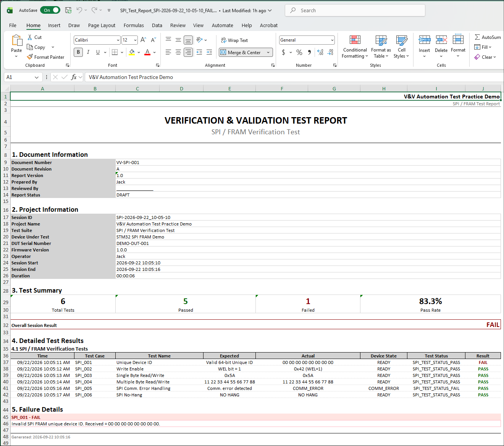504x446 pixels.
Task: Open the font size 12 dropdown
Action: pyautogui.click(x=135, y=40)
